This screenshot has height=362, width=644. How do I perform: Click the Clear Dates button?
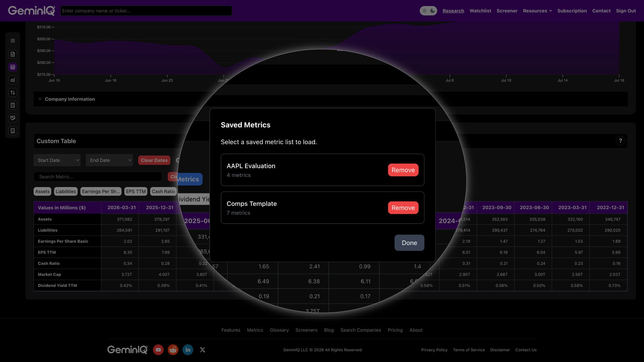[x=154, y=160]
